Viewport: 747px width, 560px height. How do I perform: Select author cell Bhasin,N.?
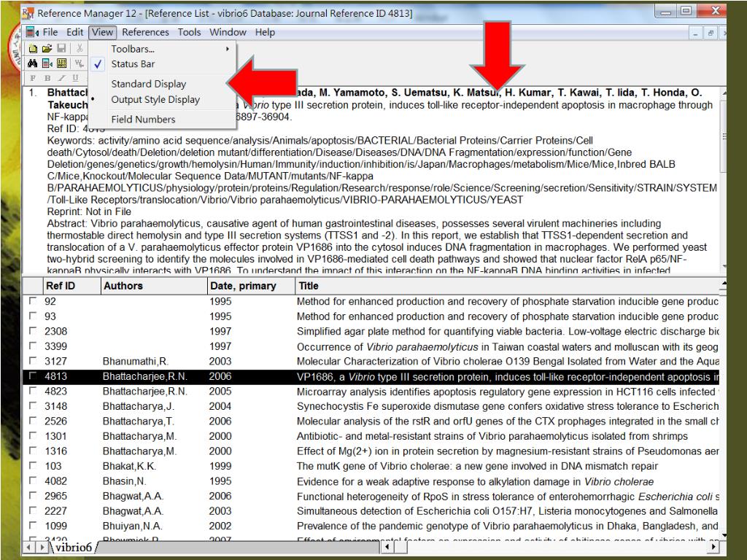pos(124,481)
